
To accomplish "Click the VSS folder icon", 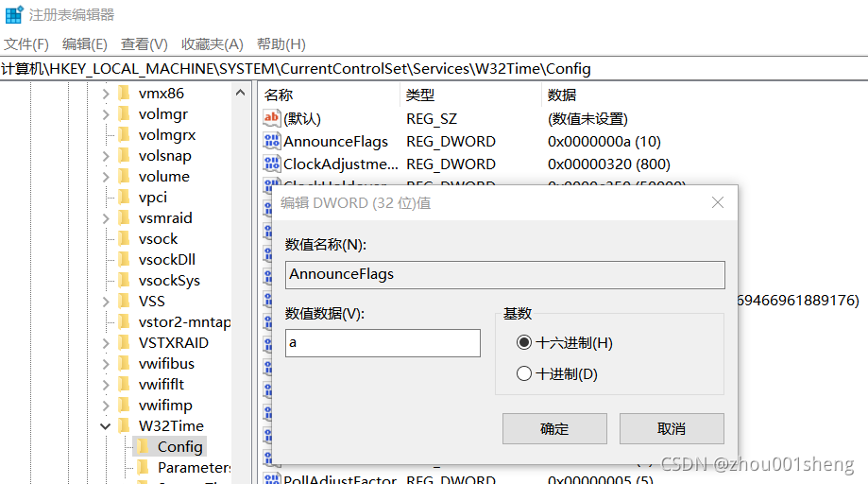I will (125, 301).
